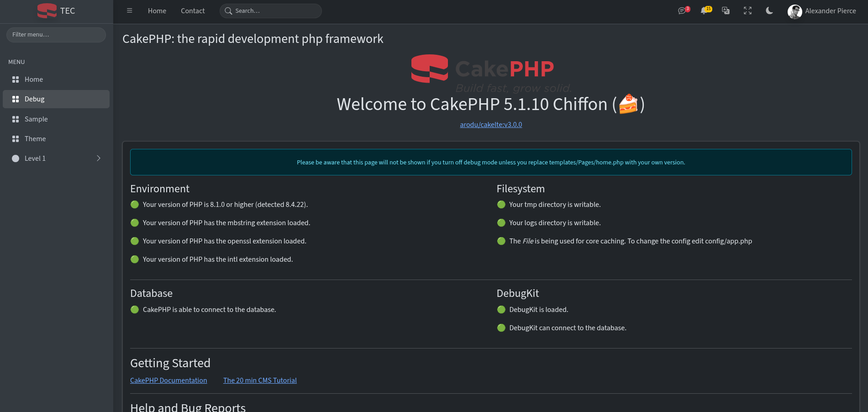Open the arodu/cakelte:v3.0.0 link
Viewport: 868px width, 412px height.
coord(491,125)
